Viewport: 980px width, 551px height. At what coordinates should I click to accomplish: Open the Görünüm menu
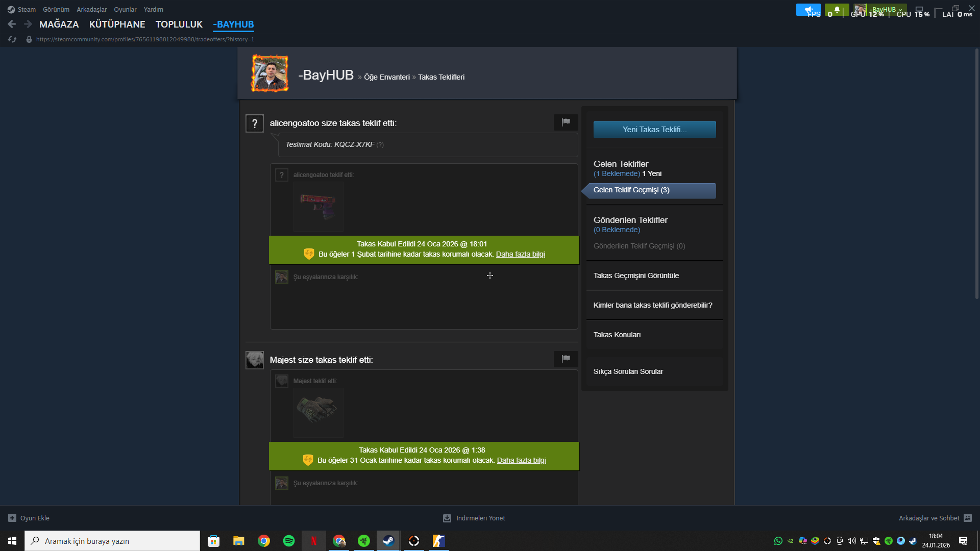(x=56, y=10)
